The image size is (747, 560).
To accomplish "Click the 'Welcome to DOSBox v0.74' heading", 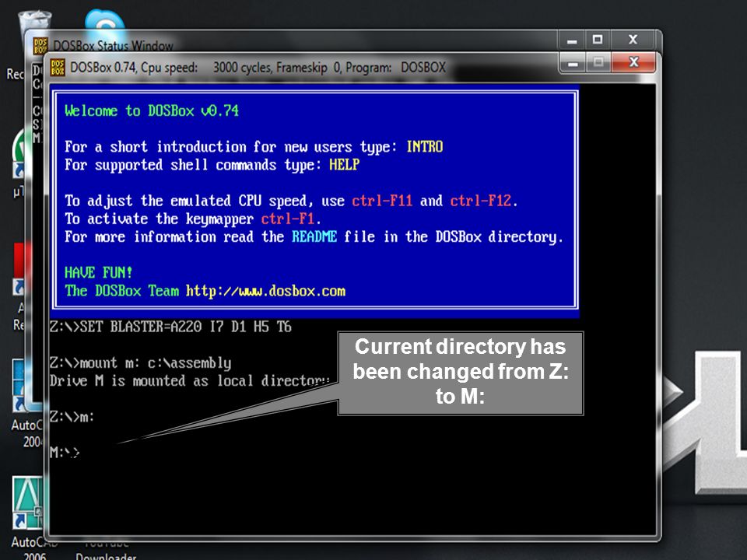I will (x=152, y=111).
